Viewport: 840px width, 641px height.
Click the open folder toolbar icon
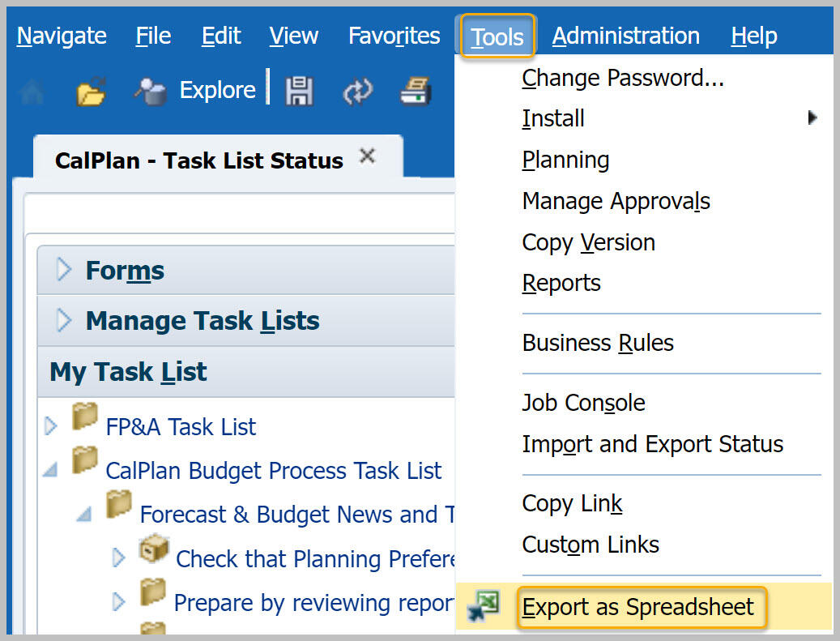tap(91, 91)
